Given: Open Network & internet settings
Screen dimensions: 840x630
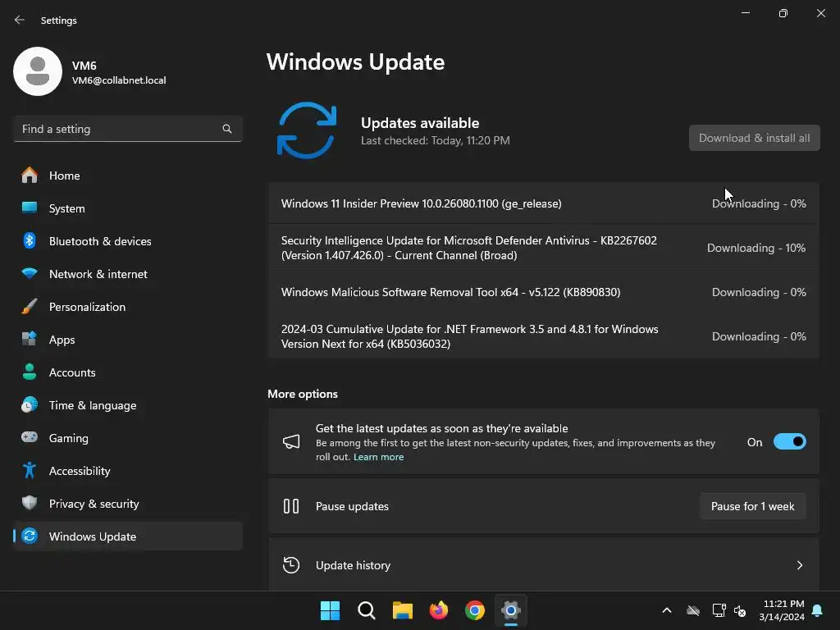Looking at the screenshot, I should [127, 274].
